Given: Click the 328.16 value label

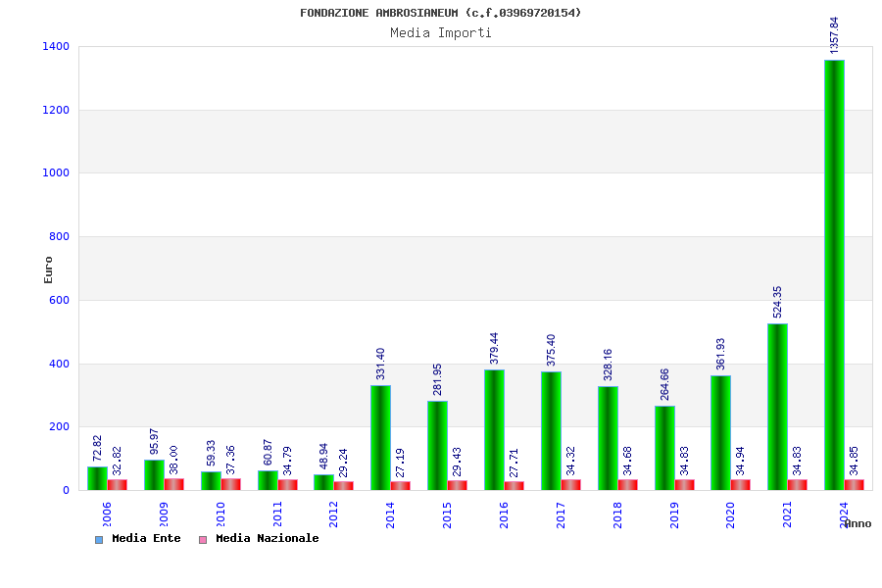Looking at the screenshot, I should click(x=608, y=364).
